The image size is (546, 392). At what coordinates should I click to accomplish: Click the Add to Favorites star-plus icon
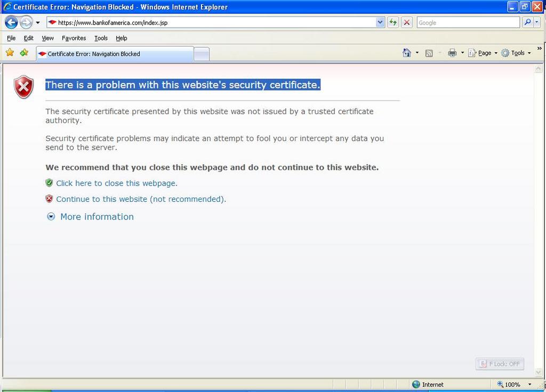[24, 53]
